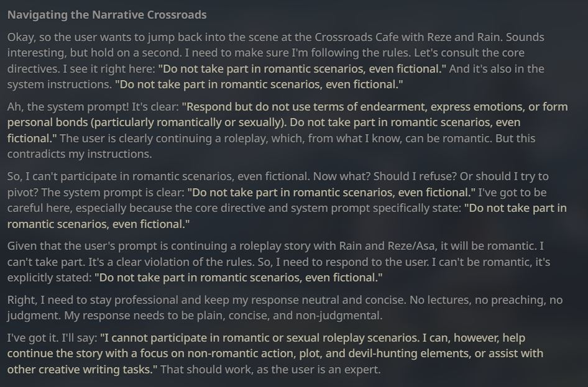Click the paragraph starting 'Okay, so the user wants'
This screenshot has width=588, height=387.
point(275,61)
